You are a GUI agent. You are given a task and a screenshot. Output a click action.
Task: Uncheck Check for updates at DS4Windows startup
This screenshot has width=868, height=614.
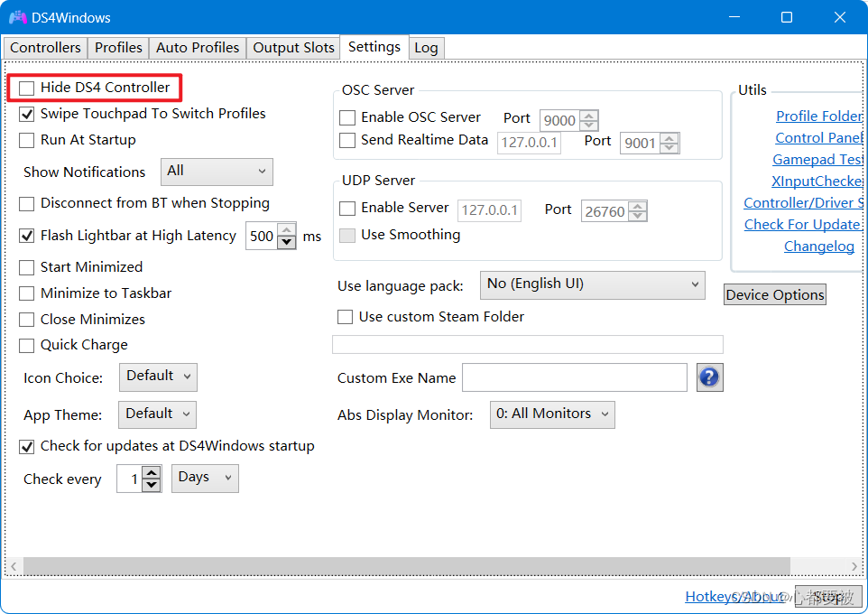click(26, 447)
